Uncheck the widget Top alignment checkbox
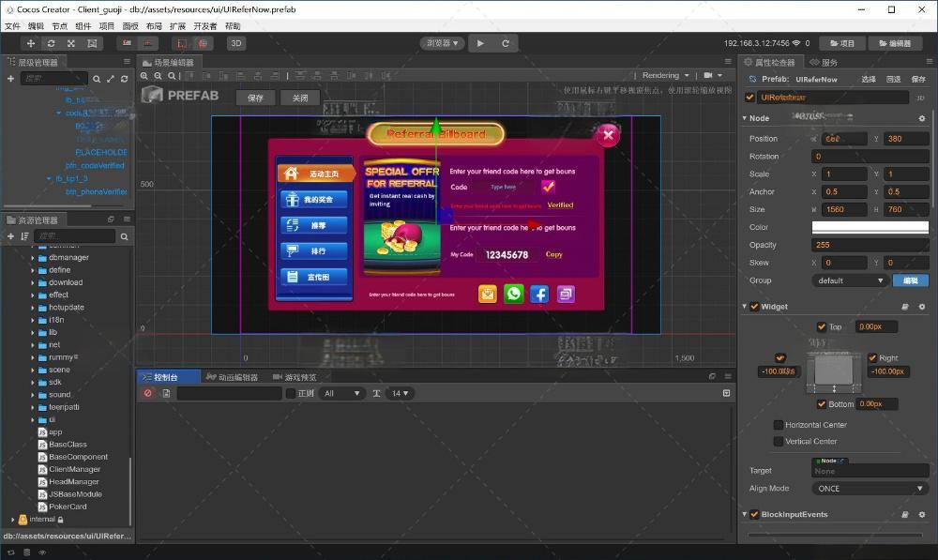Image resolution: width=938 pixels, height=560 pixels. pyautogui.click(x=823, y=326)
